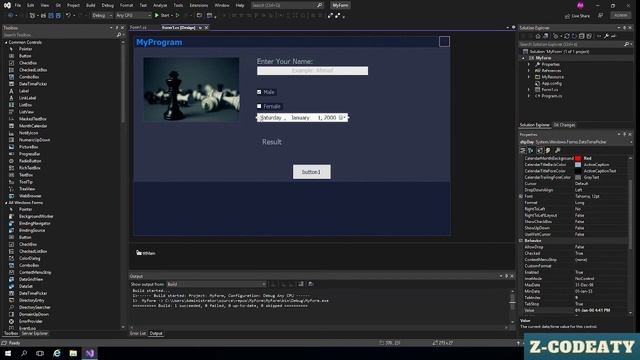Open the File menu
This screenshot has height=360, width=640.
[18, 5]
